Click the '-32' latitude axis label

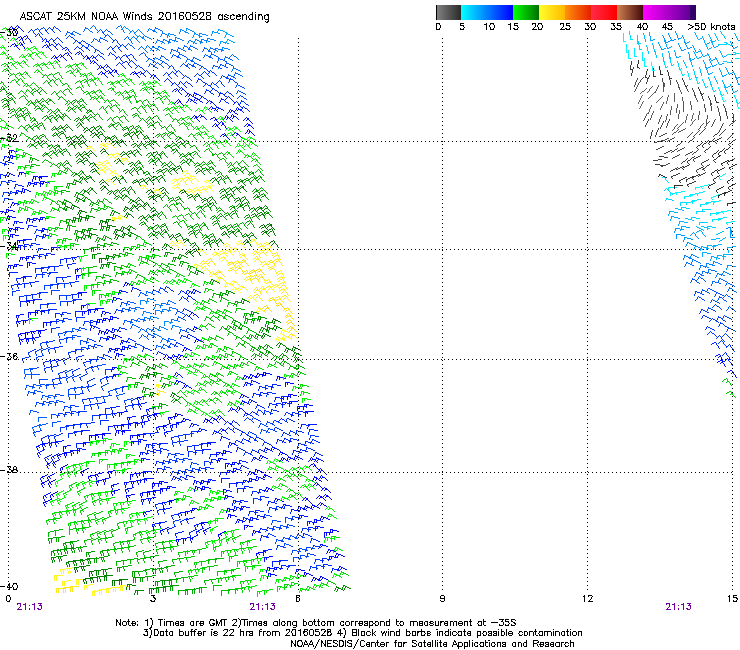point(9,138)
